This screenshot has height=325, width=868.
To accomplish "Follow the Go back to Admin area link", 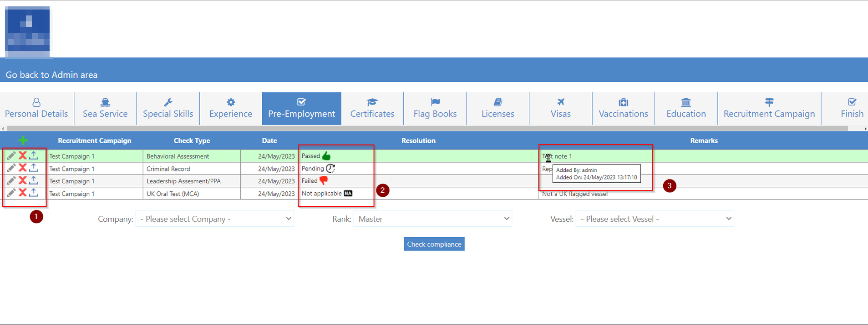I will [51, 75].
